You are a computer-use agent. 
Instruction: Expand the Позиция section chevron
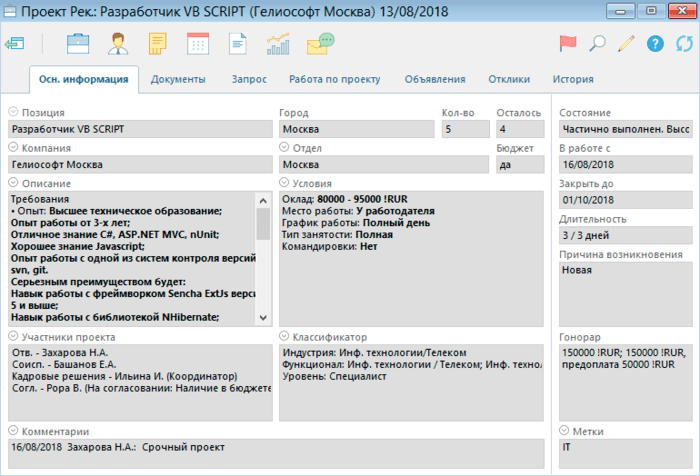point(13,111)
